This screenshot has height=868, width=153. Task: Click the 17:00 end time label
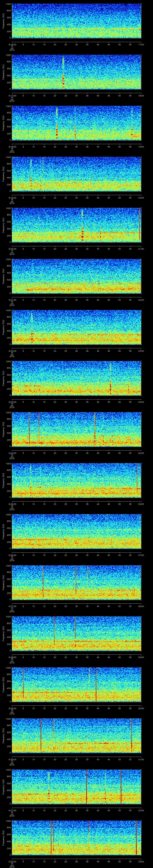click(x=141, y=44)
